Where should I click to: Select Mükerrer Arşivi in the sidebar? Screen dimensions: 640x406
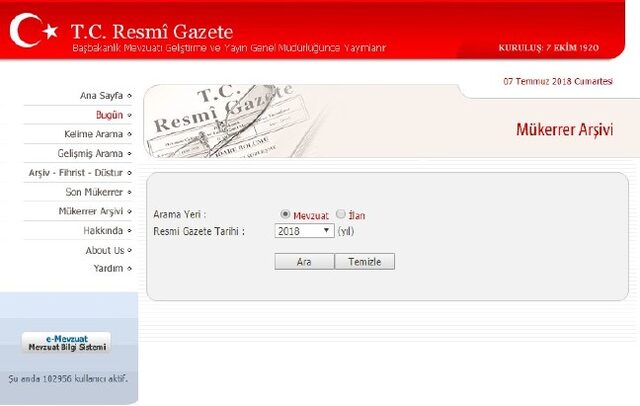click(91, 211)
